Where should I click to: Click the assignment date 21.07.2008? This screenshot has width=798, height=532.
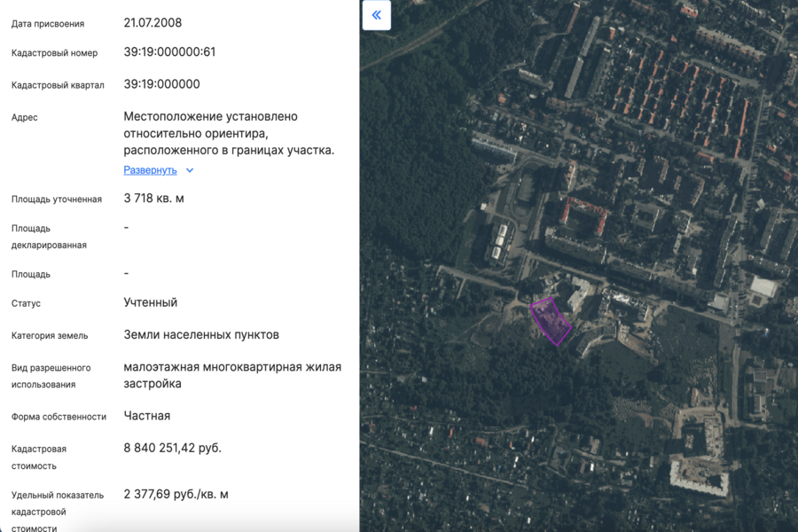pos(153,22)
